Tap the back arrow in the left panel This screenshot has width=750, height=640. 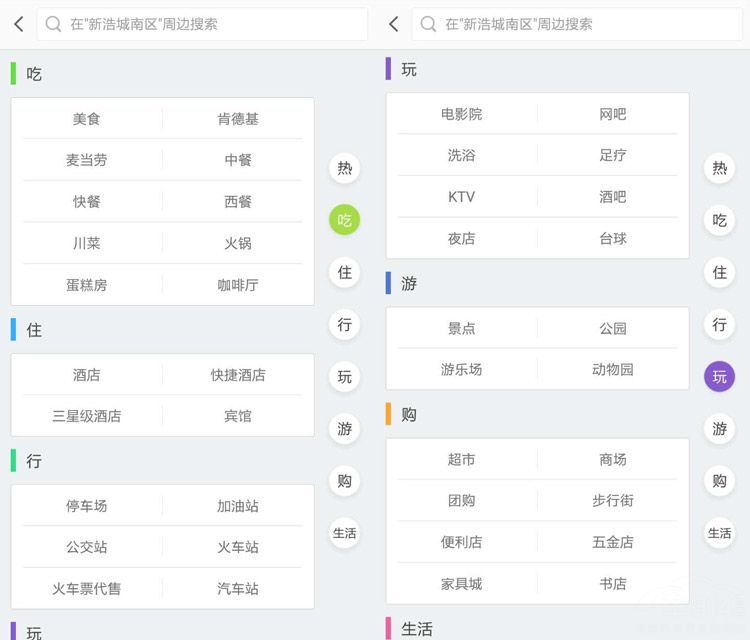(19, 24)
